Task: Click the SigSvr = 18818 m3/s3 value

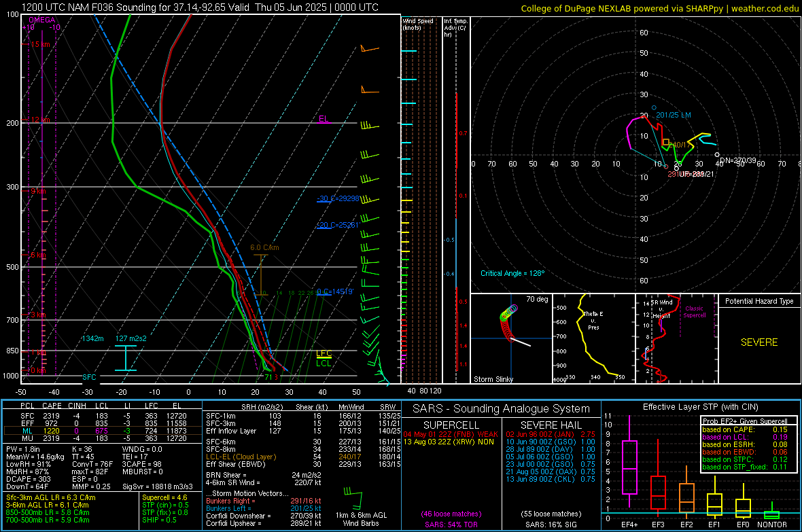Action: pos(158,486)
